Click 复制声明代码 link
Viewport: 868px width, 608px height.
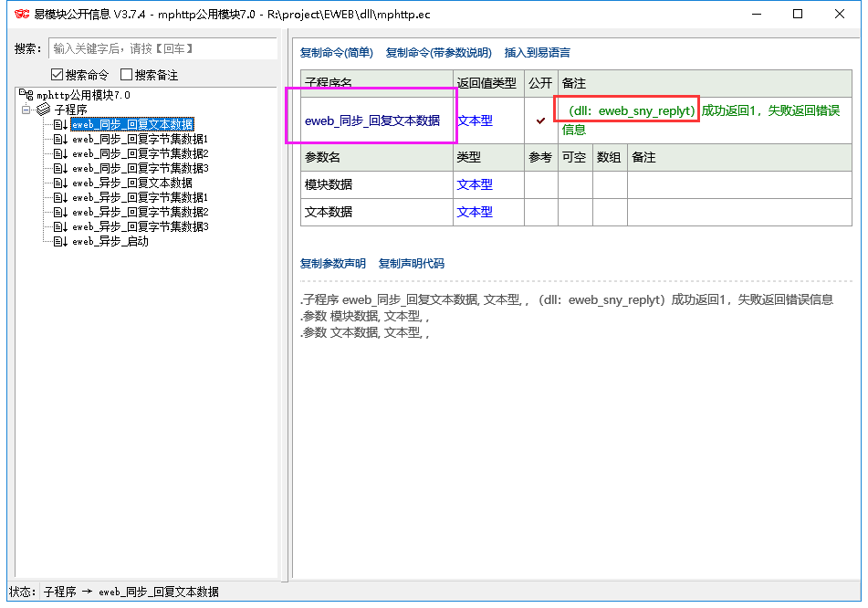(411, 264)
